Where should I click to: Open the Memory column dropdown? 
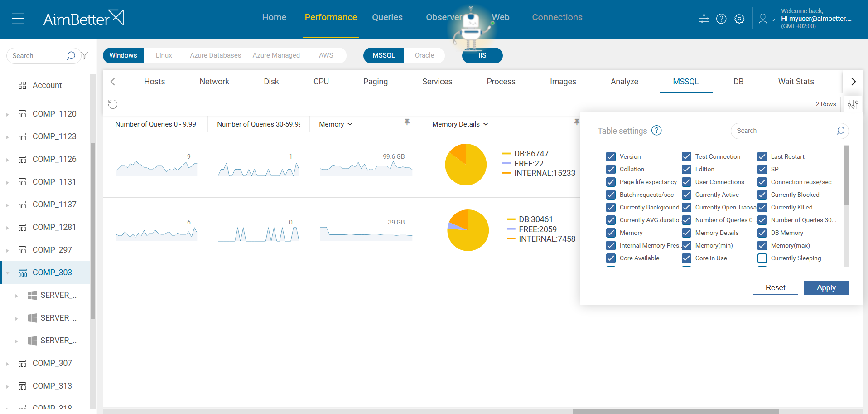[x=350, y=124]
